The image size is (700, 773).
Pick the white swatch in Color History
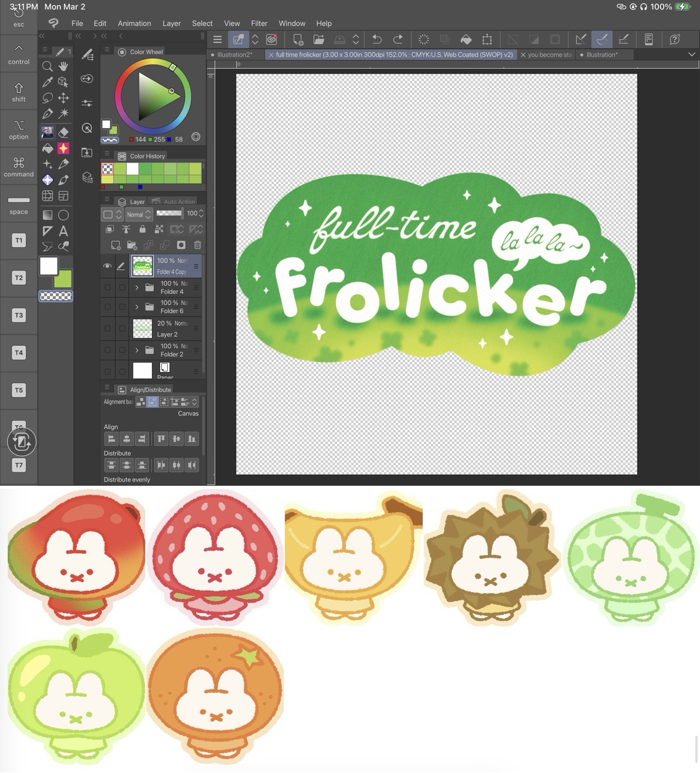132,168
